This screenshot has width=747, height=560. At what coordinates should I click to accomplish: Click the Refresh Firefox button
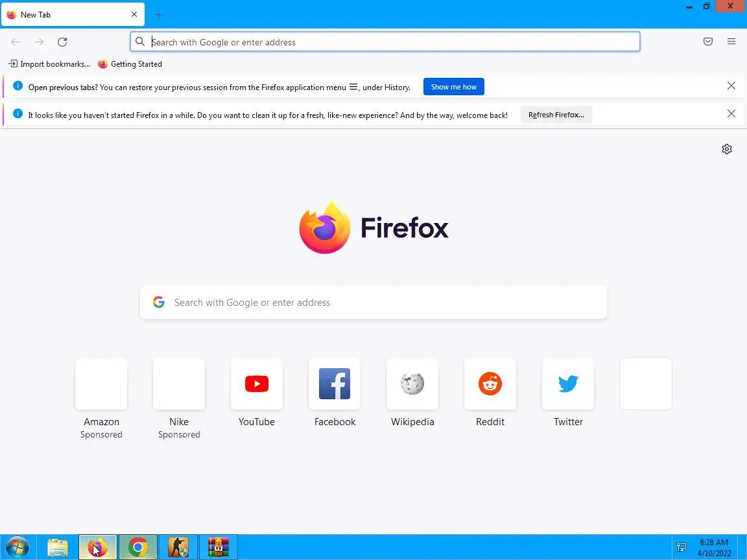(556, 115)
